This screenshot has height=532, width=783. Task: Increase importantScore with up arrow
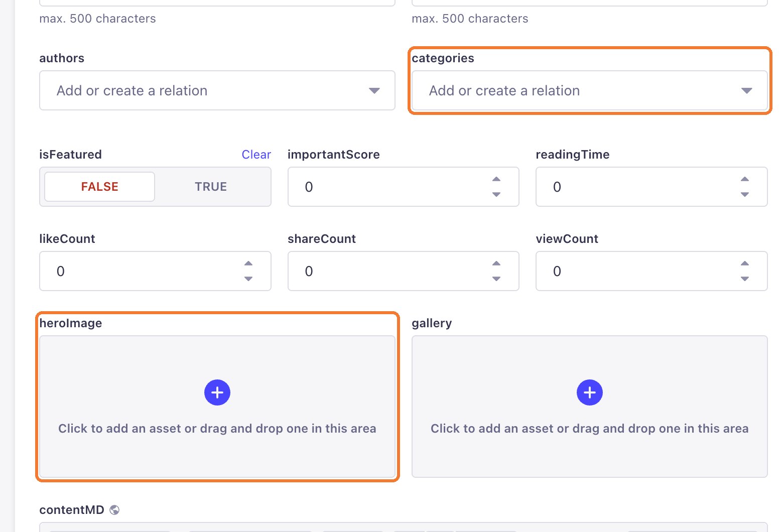(x=496, y=179)
